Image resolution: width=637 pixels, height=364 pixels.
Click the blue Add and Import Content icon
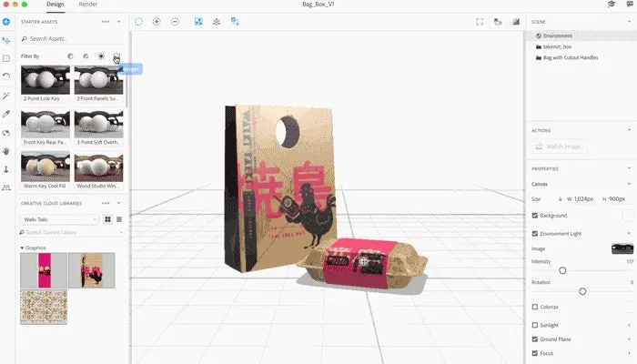point(6,21)
